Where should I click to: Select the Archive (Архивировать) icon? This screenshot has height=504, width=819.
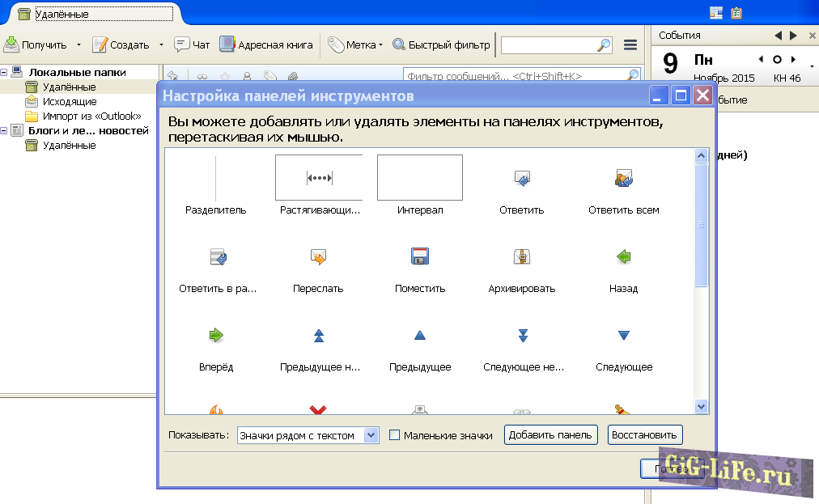521,257
